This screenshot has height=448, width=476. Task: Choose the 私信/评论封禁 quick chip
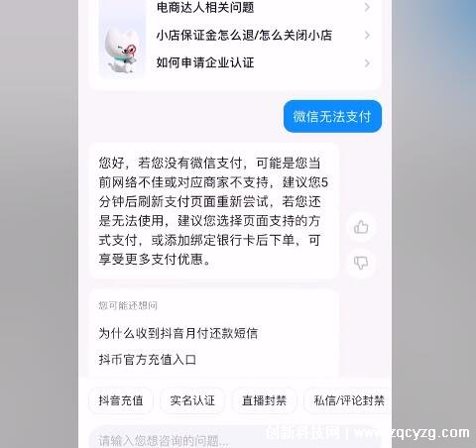click(x=348, y=400)
